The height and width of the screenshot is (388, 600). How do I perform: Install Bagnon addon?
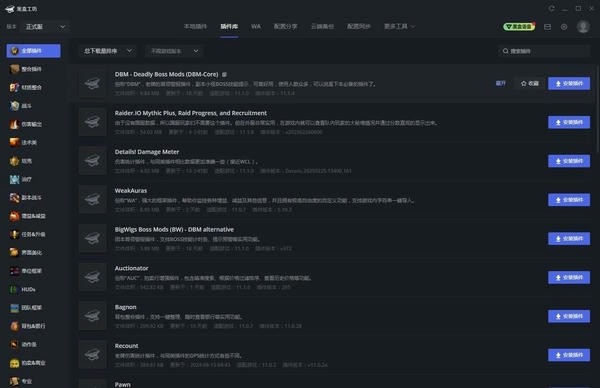pyautogui.click(x=569, y=316)
